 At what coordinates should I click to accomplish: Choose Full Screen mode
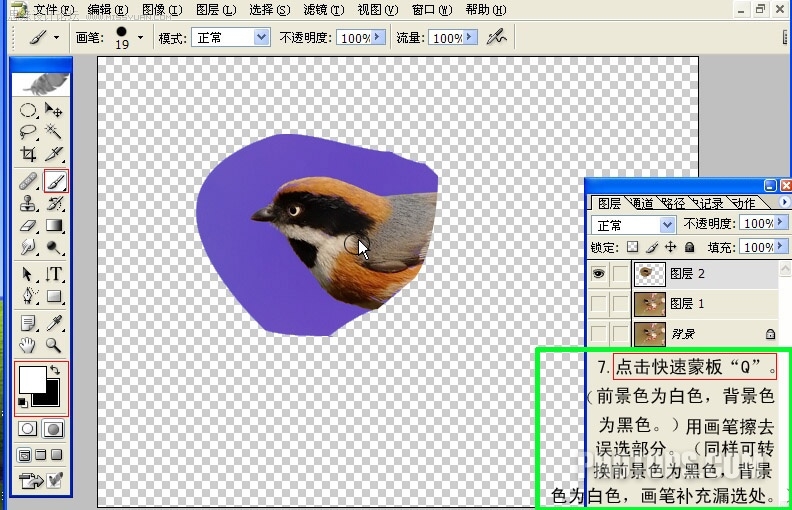[x=57, y=455]
